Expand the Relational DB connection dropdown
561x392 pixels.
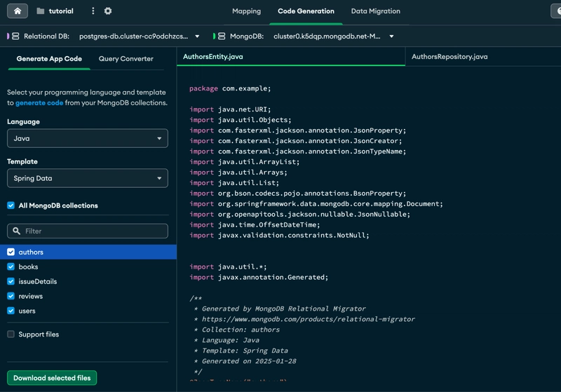coord(197,36)
